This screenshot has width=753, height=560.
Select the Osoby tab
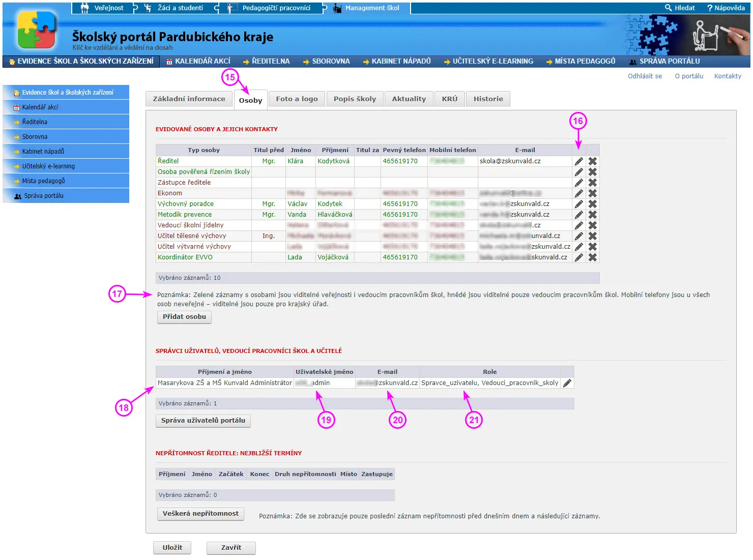click(x=250, y=100)
